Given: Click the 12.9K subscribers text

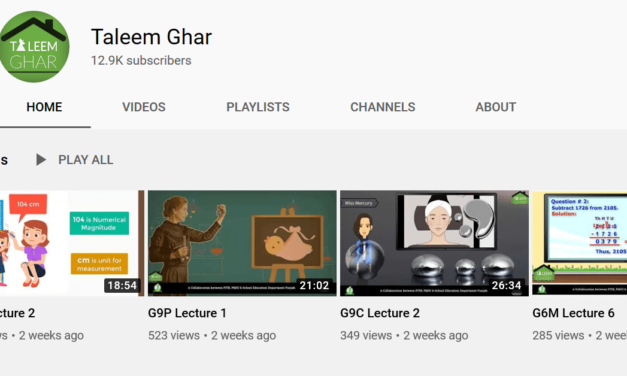Looking at the screenshot, I should [x=141, y=60].
